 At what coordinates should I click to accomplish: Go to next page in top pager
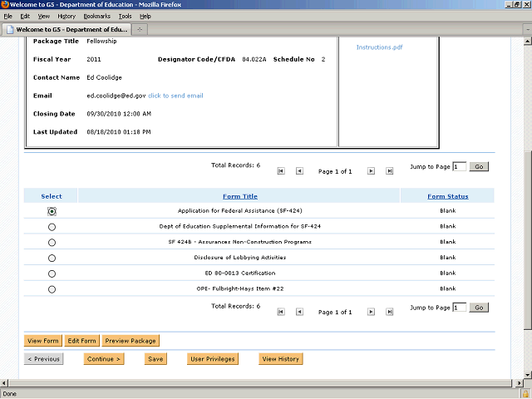[371, 171]
